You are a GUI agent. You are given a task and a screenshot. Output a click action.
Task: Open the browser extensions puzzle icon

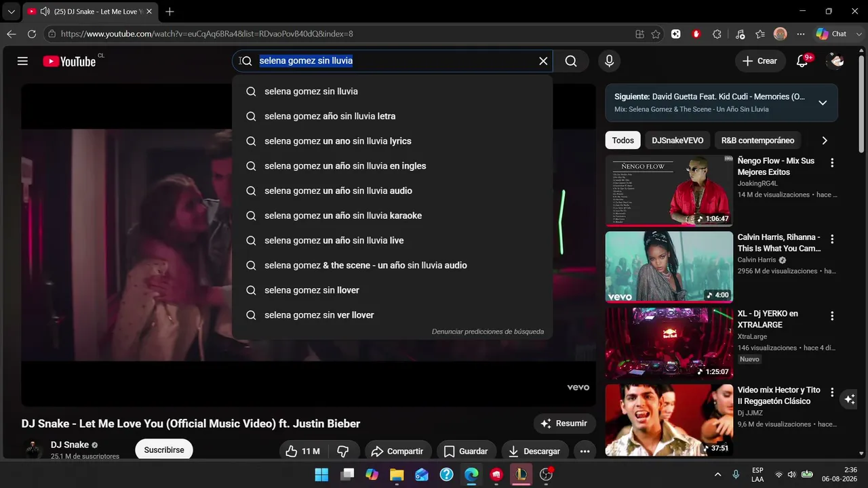pyautogui.click(x=717, y=34)
